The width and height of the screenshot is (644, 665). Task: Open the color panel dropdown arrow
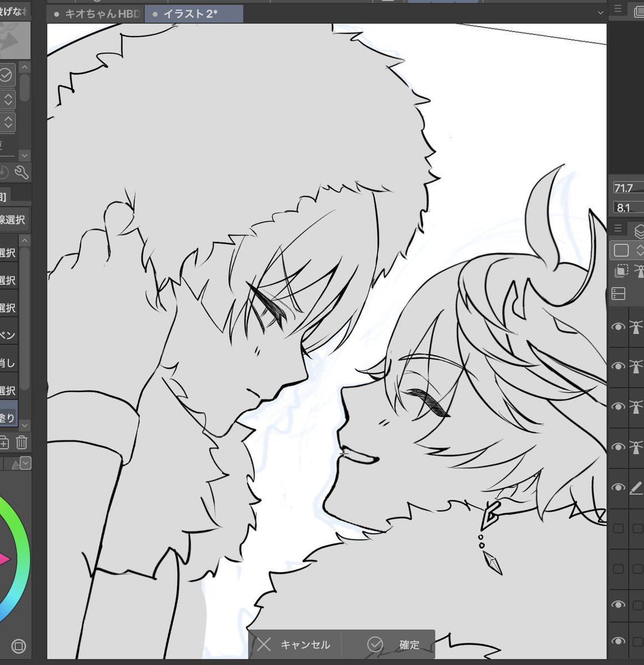pos(25,463)
